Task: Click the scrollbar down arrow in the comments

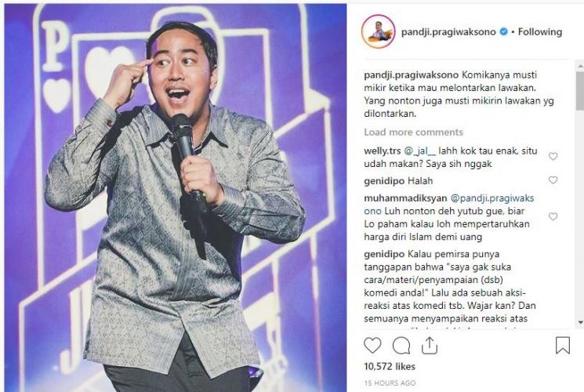Action: tap(580, 322)
